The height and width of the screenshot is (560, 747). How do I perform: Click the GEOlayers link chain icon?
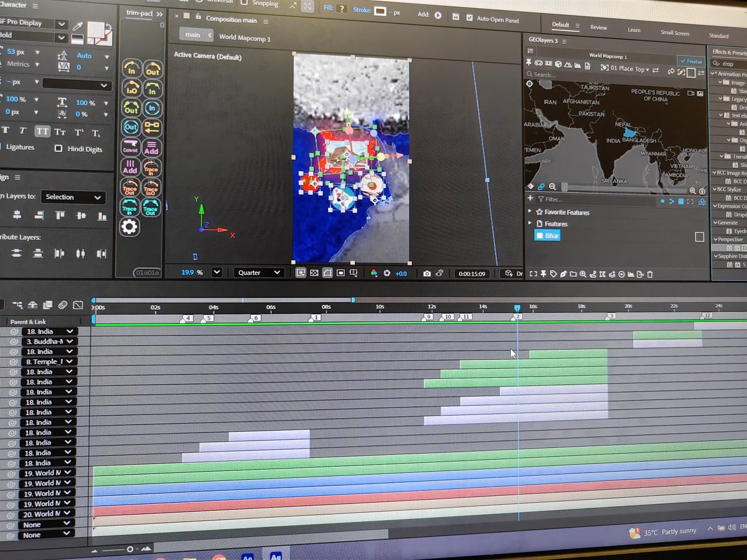tap(541, 186)
